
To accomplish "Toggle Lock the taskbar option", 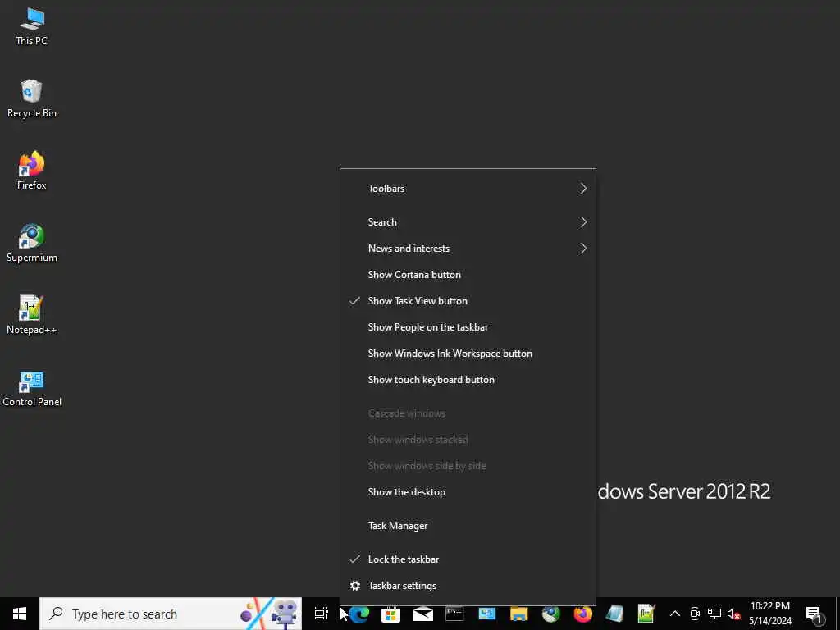I will (468, 559).
